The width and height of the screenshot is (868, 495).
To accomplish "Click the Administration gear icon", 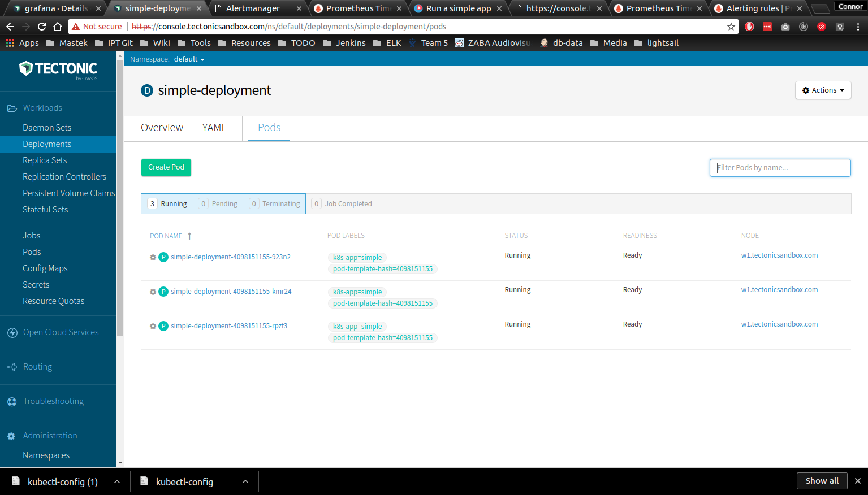I will (x=12, y=436).
